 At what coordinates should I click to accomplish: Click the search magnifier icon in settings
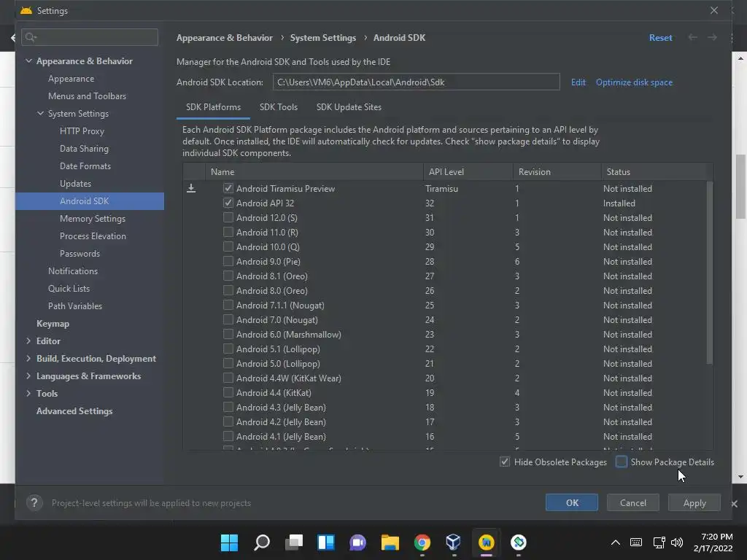[x=31, y=37]
